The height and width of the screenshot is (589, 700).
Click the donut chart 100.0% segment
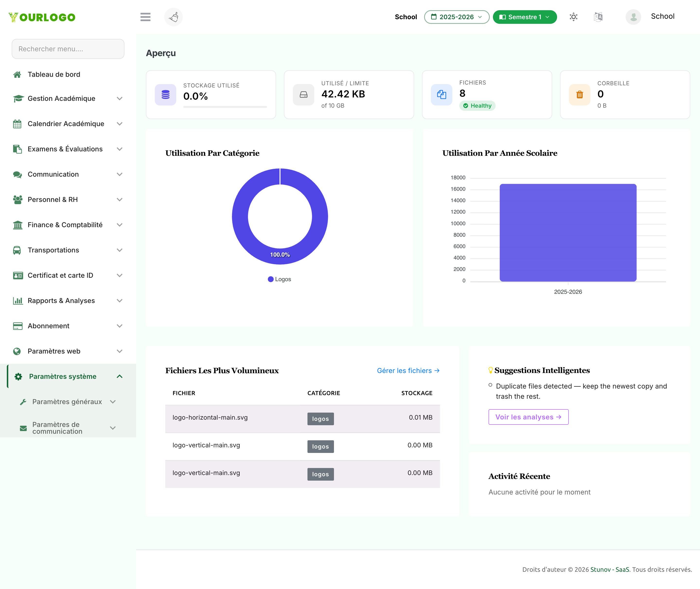[280, 255]
